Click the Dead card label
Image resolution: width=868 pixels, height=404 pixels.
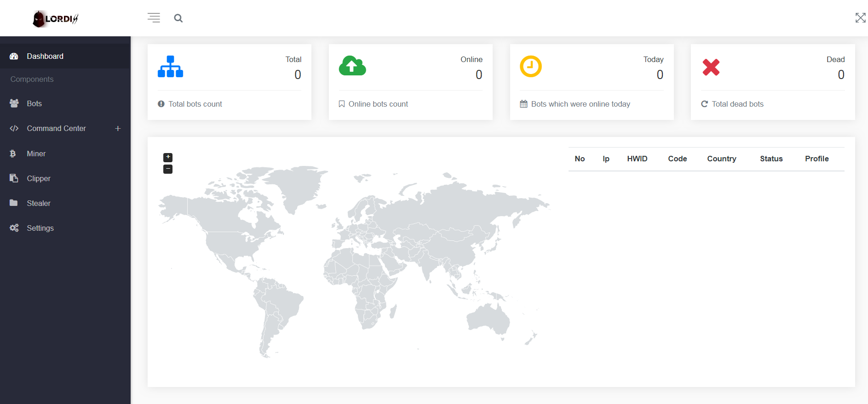pyautogui.click(x=835, y=59)
